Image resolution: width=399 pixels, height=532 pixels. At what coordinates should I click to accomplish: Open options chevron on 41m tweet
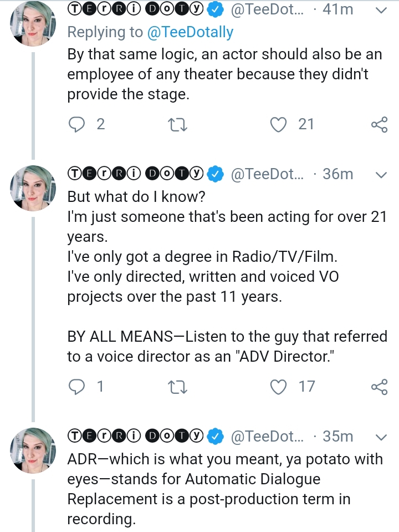pyautogui.click(x=381, y=10)
